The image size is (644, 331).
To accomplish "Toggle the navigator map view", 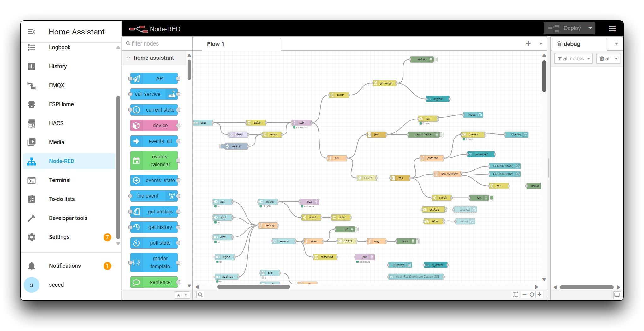I will (515, 295).
